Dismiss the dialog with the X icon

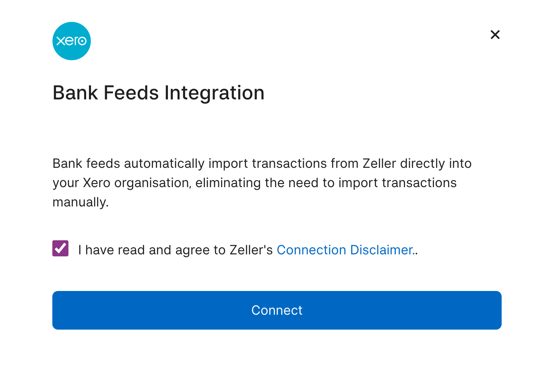click(495, 35)
